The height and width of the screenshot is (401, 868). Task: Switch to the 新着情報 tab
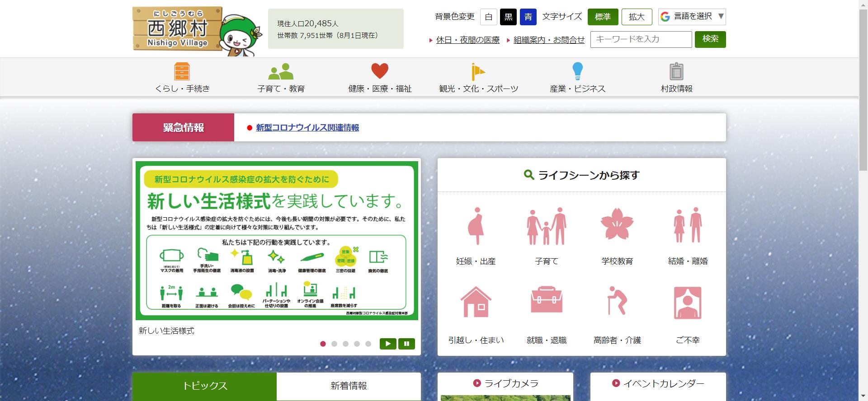pos(349,386)
